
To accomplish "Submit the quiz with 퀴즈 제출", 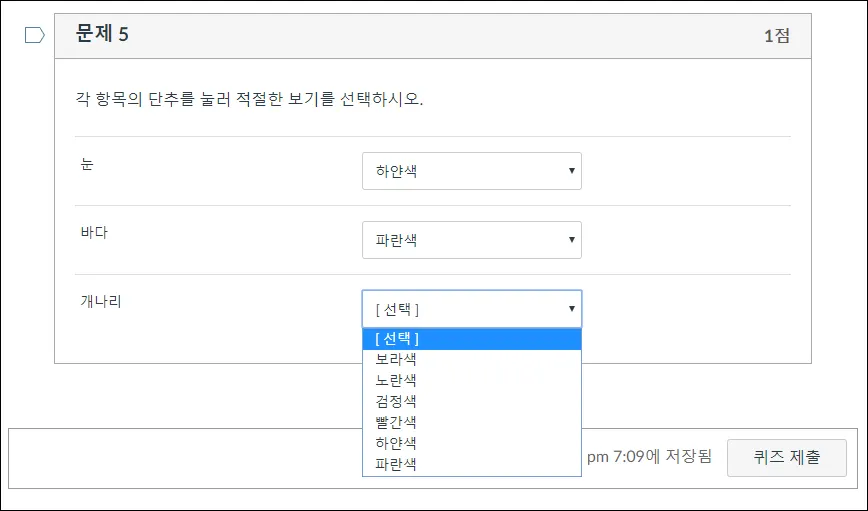I will click(x=786, y=457).
